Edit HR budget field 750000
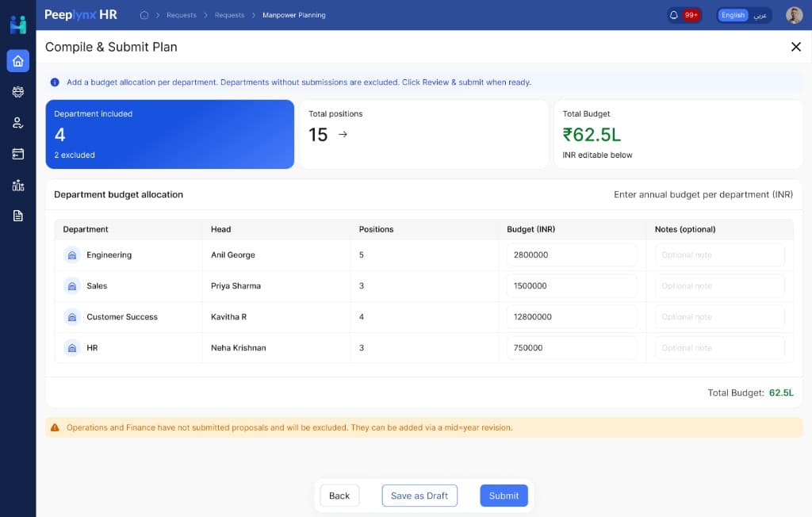 572,347
